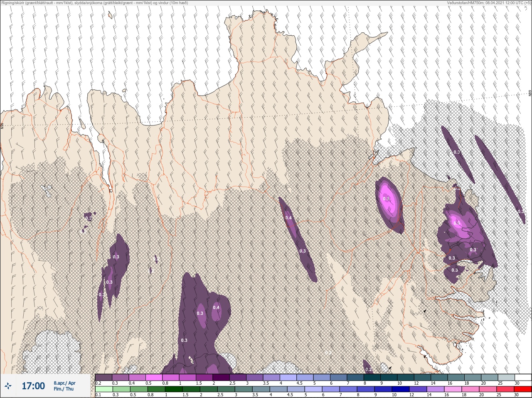Click the 0.4 value in the southern precipitation blob
The image size is (532, 398).
tap(216, 307)
